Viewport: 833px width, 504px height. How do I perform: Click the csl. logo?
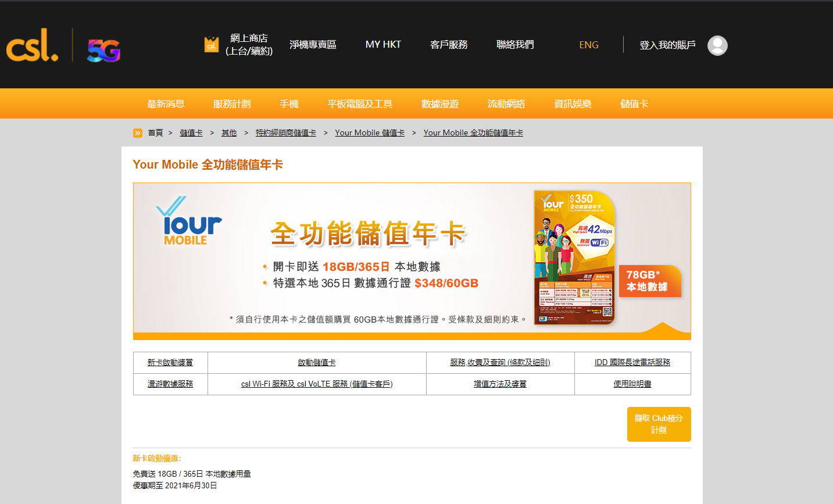(33, 45)
